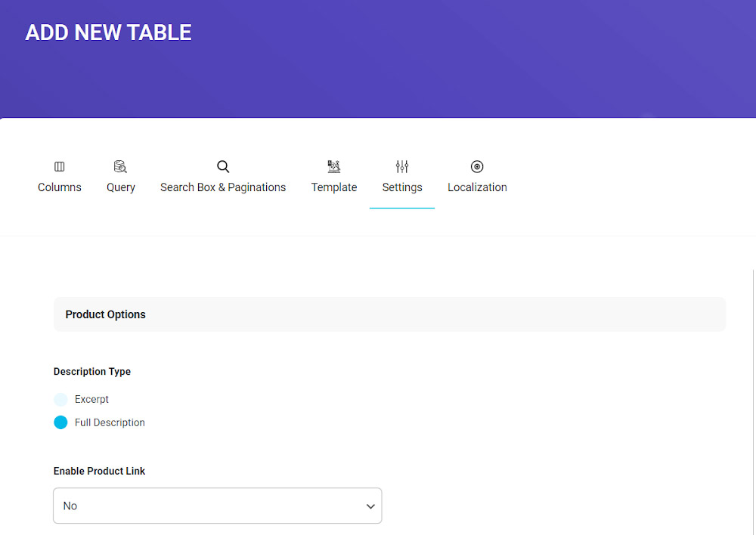Expand the Product Options section header
756x535 pixels.
389,314
